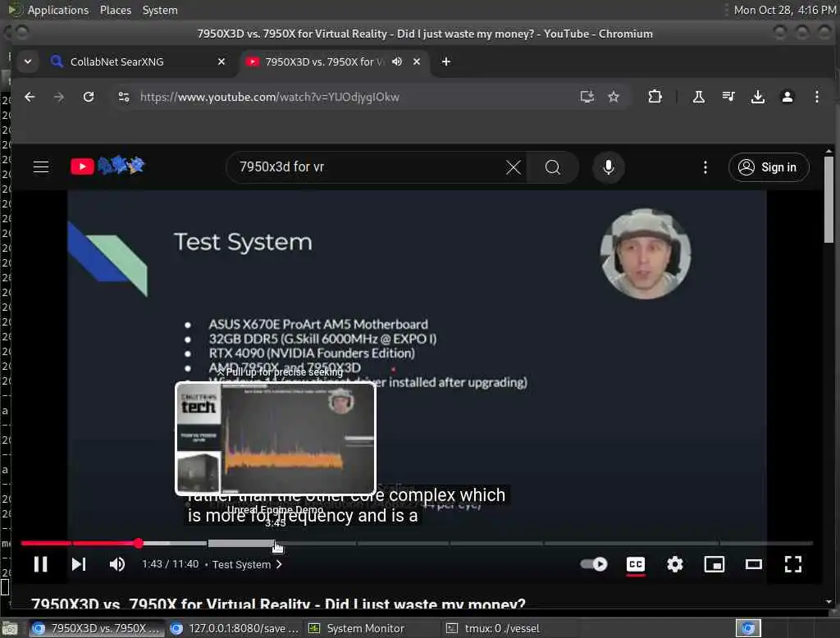
Task: Click the clock showing Mon Oct 28
Action: (785, 10)
